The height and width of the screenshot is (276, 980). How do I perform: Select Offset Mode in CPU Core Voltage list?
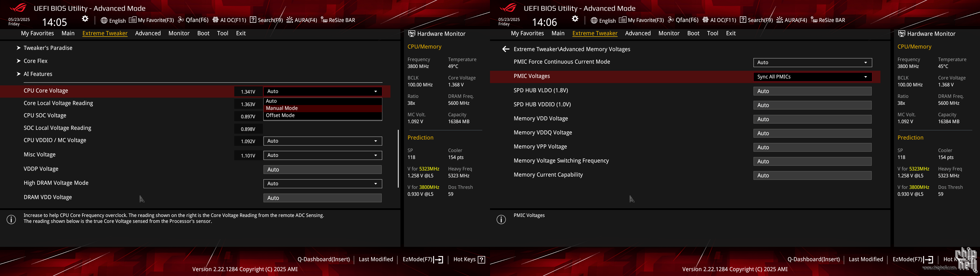[x=323, y=116]
